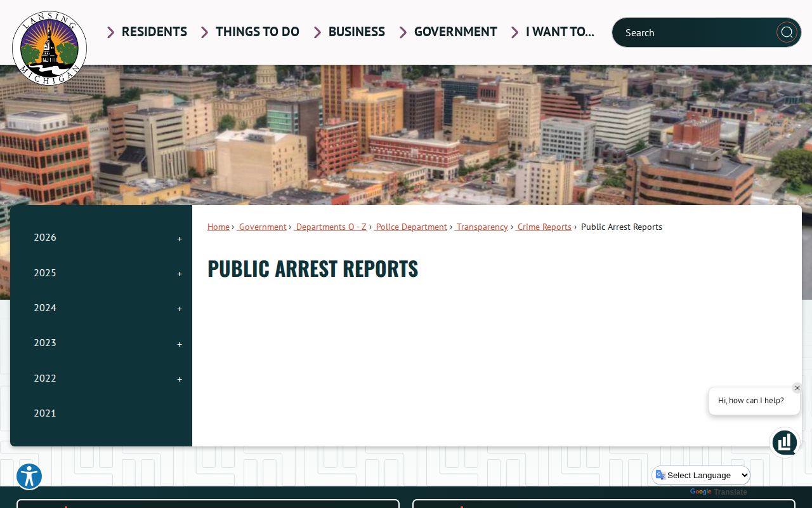Open Police Department breadcrumb link

point(411,227)
